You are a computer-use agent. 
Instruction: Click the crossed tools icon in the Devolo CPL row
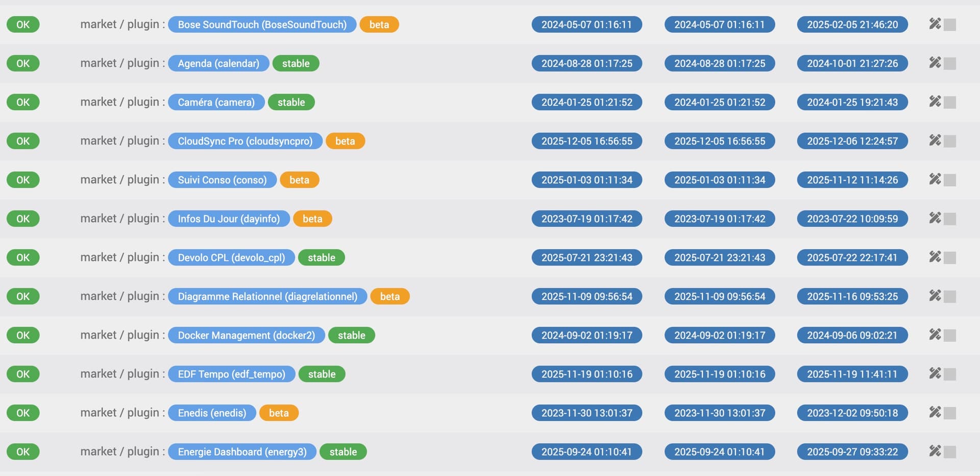(935, 257)
